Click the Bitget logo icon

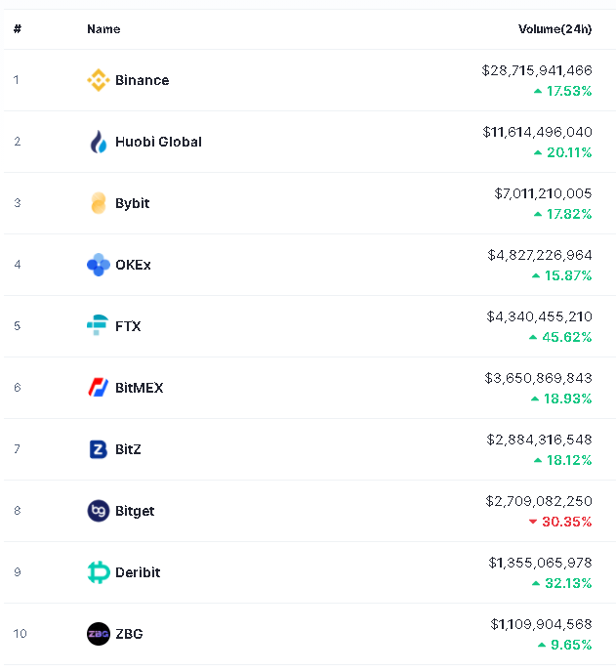[x=99, y=511]
